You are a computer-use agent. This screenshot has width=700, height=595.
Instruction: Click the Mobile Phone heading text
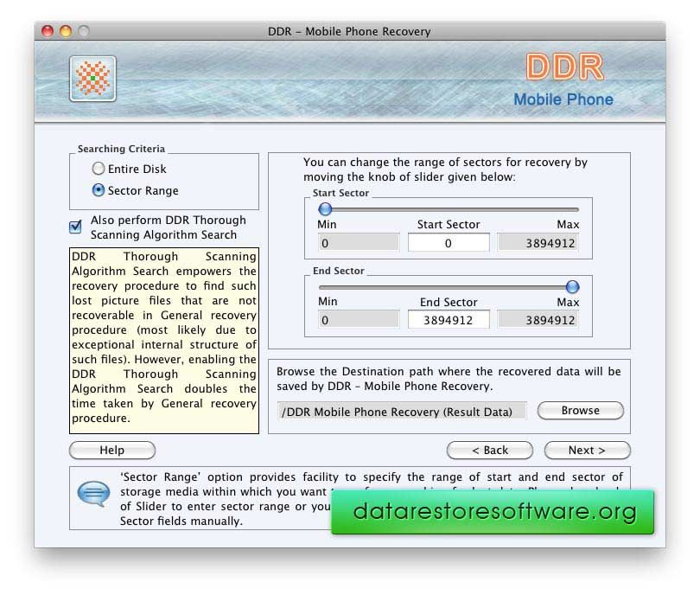(x=563, y=99)
